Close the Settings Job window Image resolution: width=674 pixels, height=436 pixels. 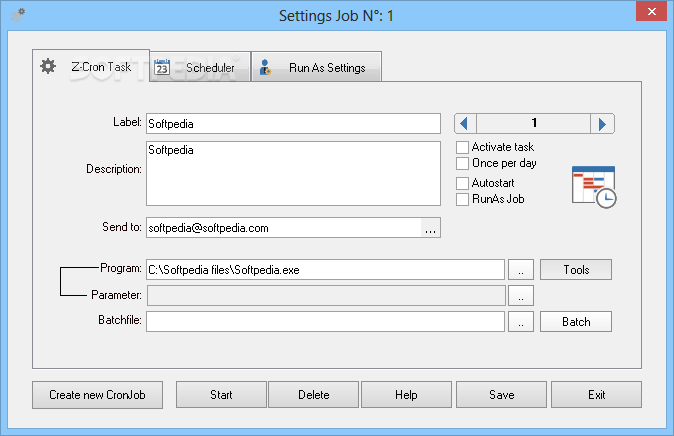click(x=651, y=12)
